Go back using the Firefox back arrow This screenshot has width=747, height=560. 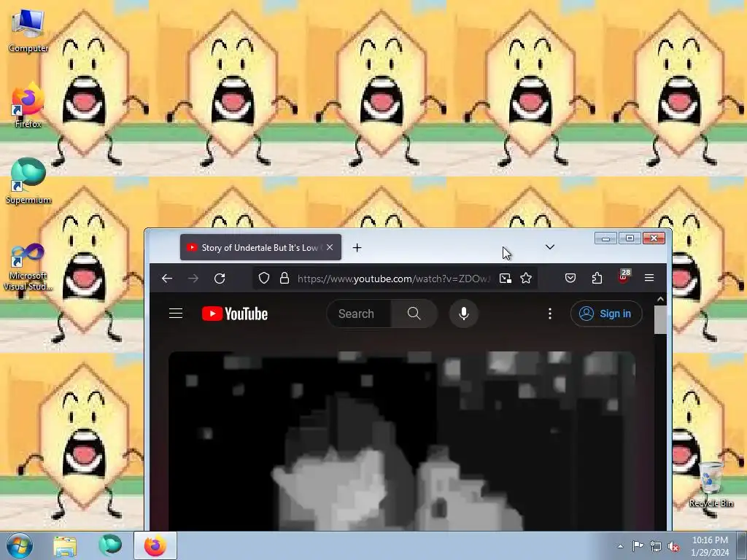tap(167, 279)
